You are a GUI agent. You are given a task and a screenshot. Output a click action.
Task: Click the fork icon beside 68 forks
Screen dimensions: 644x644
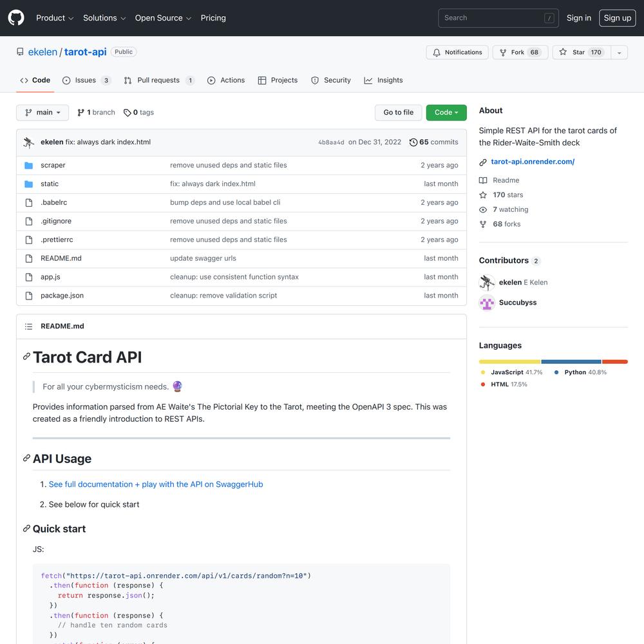483,224
